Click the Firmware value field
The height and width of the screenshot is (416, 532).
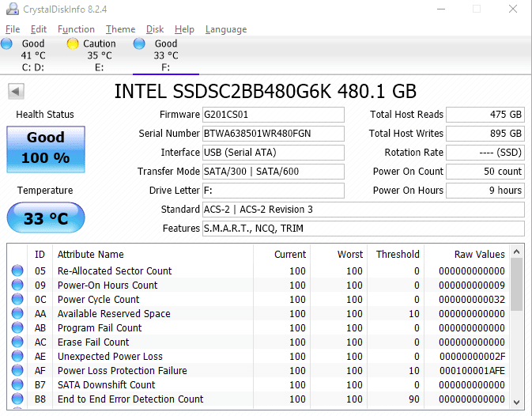click(273, 115)
